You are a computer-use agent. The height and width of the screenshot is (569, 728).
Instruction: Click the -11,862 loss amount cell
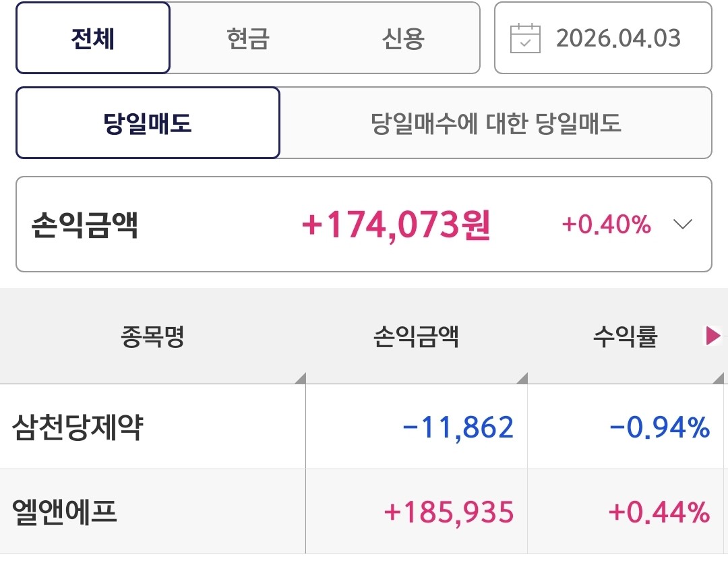tap(458, 427)
